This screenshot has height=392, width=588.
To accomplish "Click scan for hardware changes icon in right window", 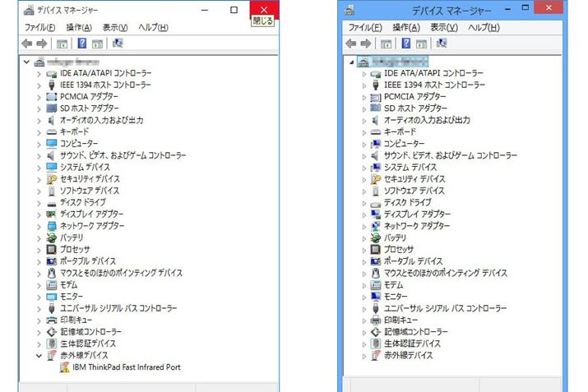I will (440, 43).
